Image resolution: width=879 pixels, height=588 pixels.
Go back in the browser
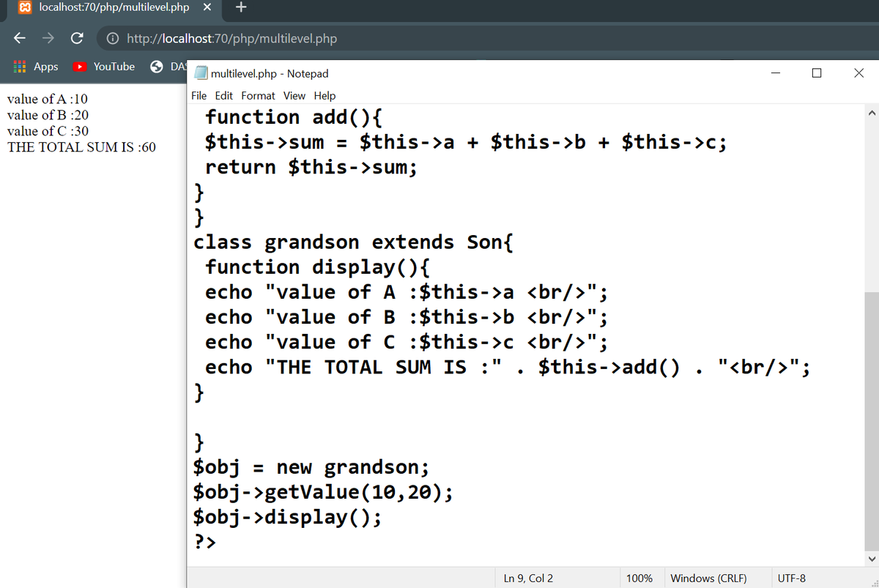coord(21,38)
